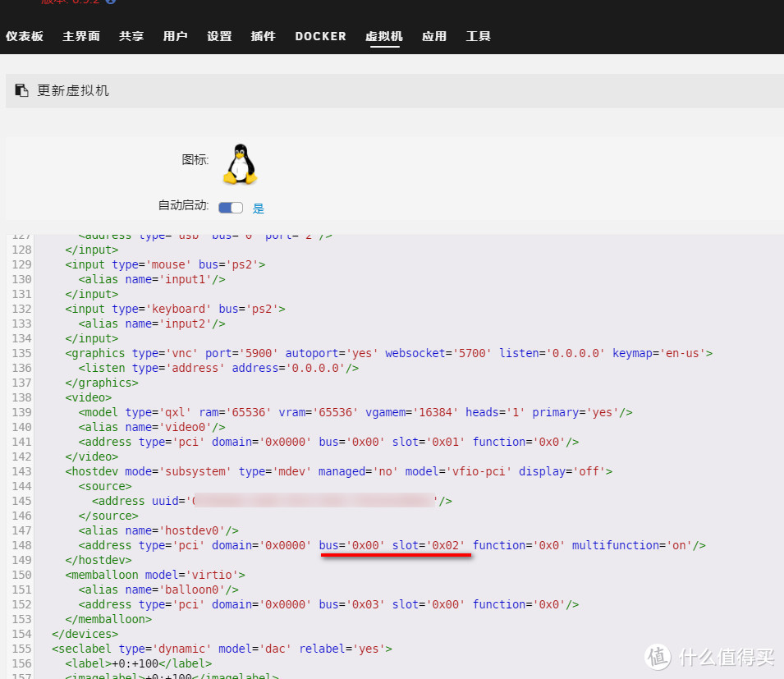Select the Tux penguin VM icon

tap(239, 163)
